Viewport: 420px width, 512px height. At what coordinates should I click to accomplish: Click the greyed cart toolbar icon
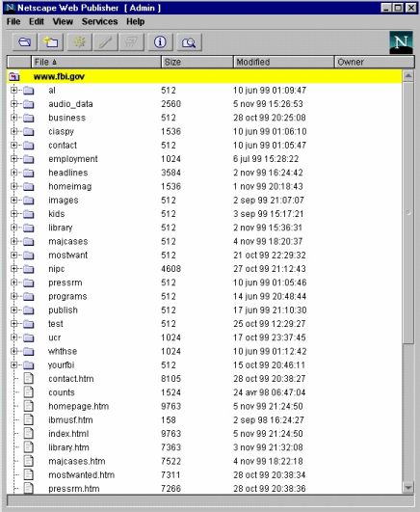pyautogui.click(x=131, y=41)
